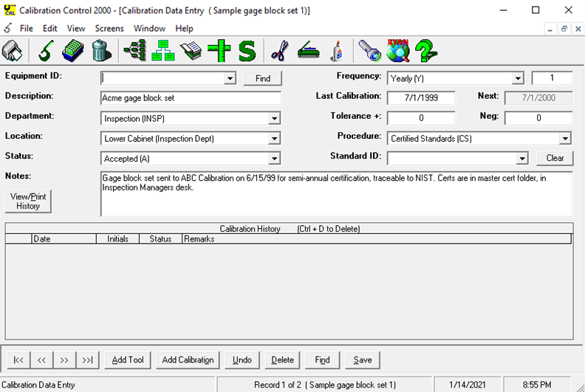Screen dimensions: 585x392
Task: Click the green org chart icon
Action: coord(163,50)
